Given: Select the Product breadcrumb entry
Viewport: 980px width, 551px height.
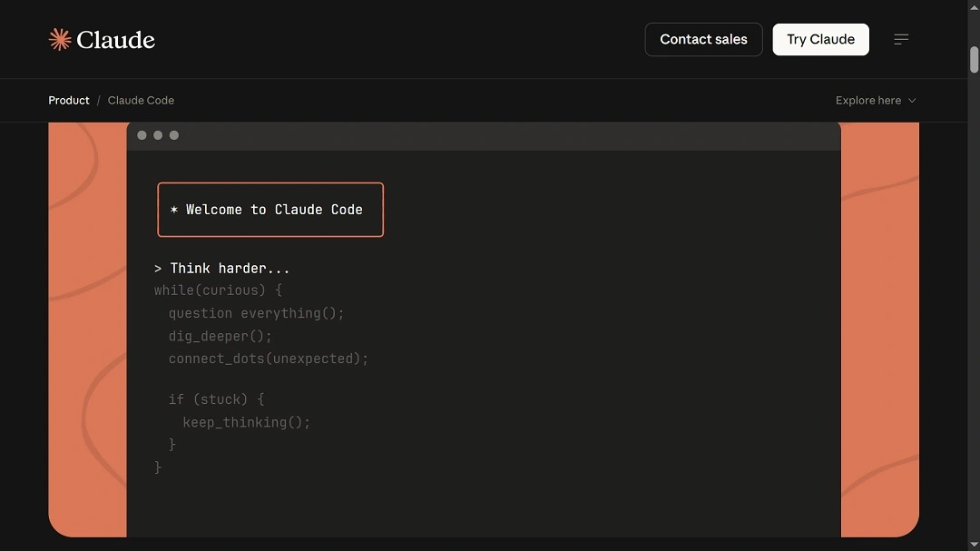Looking at the screenshot, I should click(68, 100).
